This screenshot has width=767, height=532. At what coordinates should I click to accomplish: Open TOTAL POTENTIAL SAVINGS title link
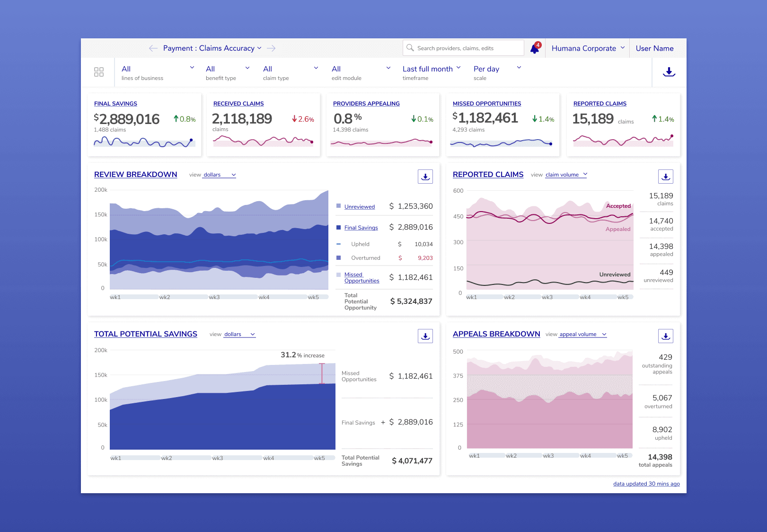[146, 334]
